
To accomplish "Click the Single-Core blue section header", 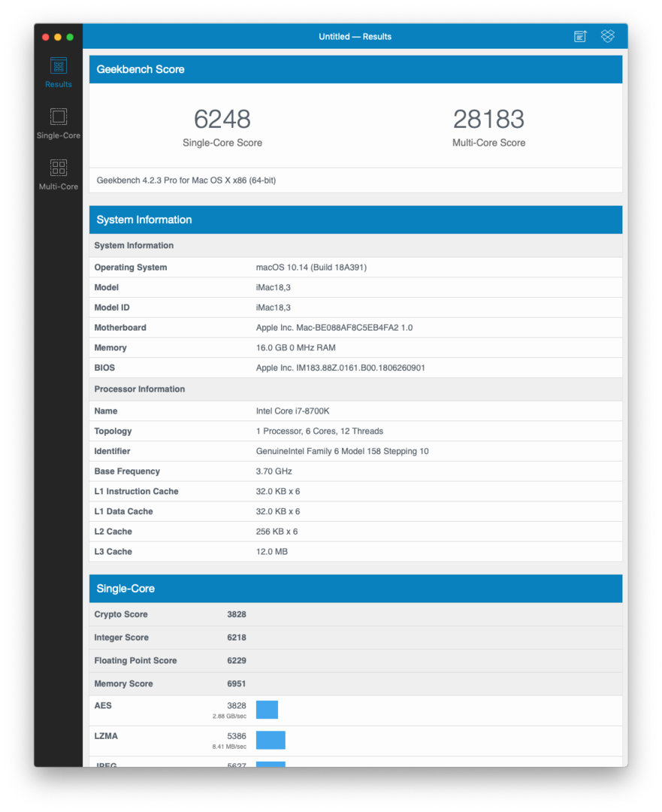I will coord(355,588).
